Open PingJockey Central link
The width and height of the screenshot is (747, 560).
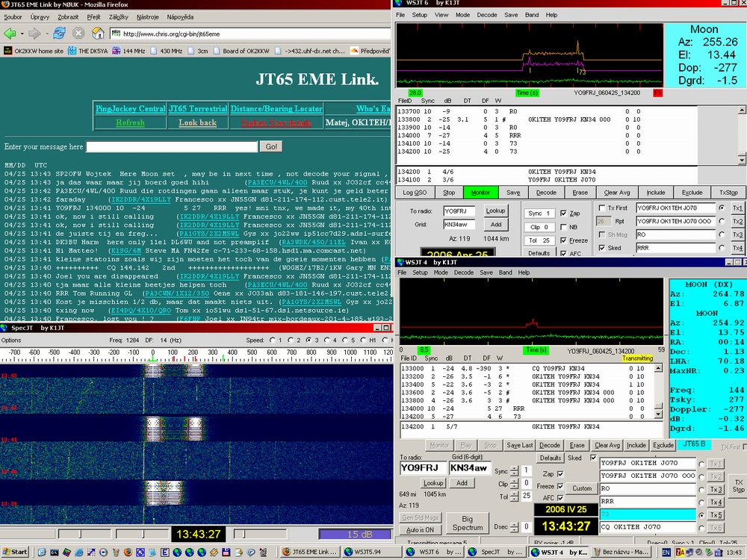click(130, 108)
